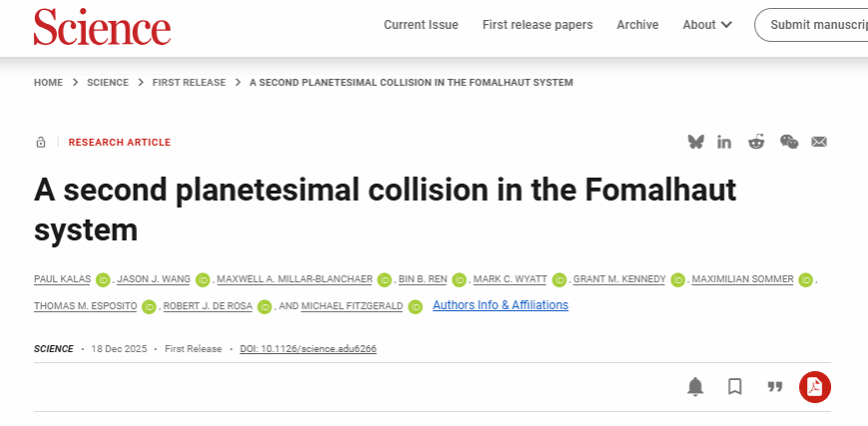868x426 pixels.
Task: Navigate to Home breadcrumb
Action: [x=48, y=83]
